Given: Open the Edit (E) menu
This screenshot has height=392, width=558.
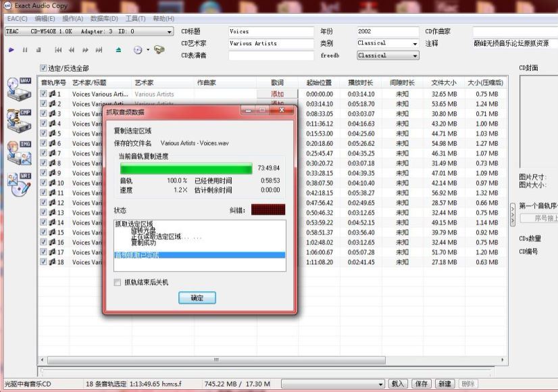Looking at the screenshot, I should [x=45, y=18].
